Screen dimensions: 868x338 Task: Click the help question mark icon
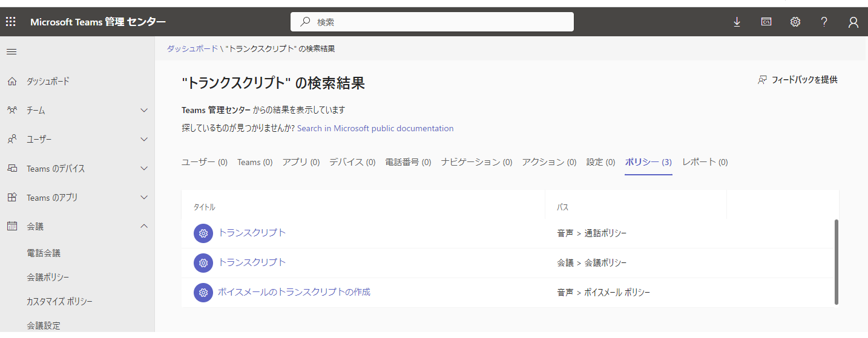(824, 22)
